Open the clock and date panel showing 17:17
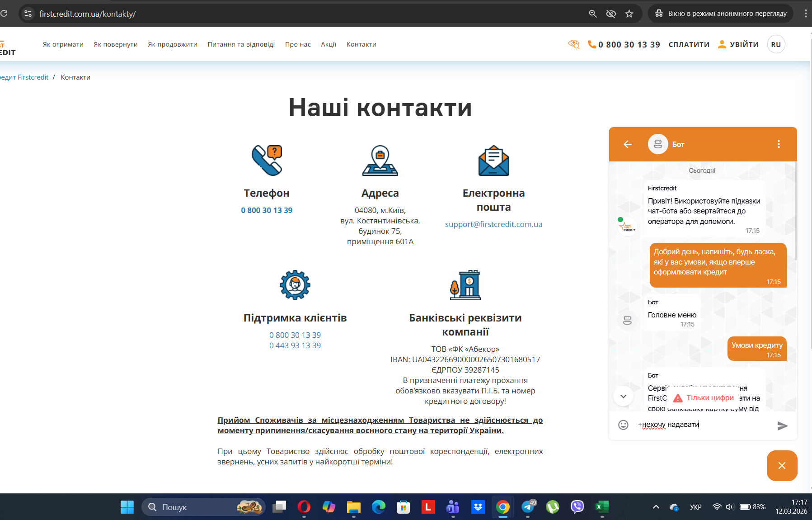Viewport: 812px width, 520px height. pyautogui.click(x=792, y=507)
